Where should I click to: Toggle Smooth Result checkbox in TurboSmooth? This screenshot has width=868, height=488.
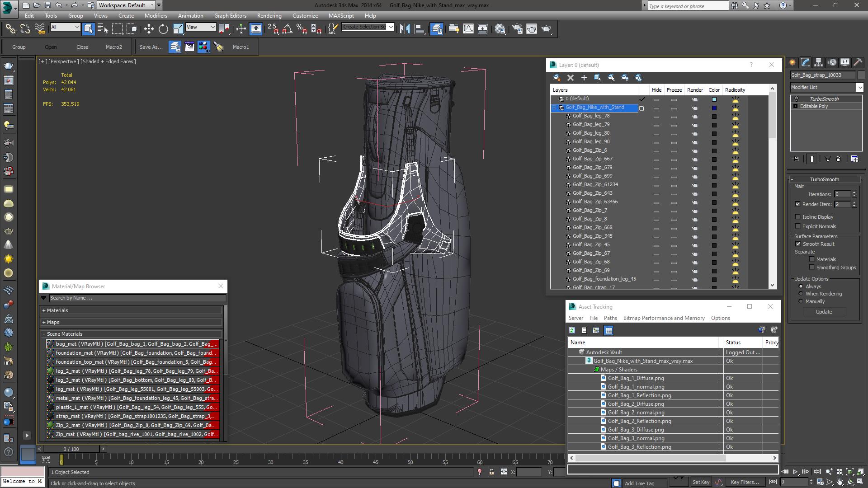(x=797, y=244)
